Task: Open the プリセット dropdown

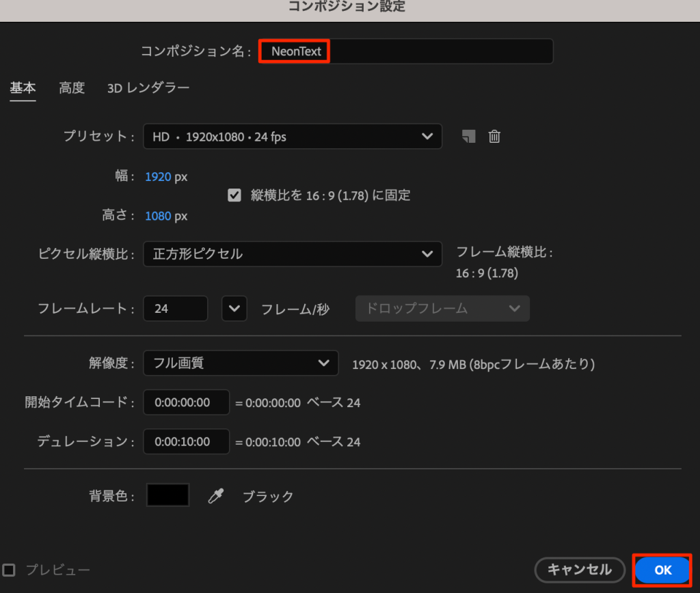Action: pos(292,137)
